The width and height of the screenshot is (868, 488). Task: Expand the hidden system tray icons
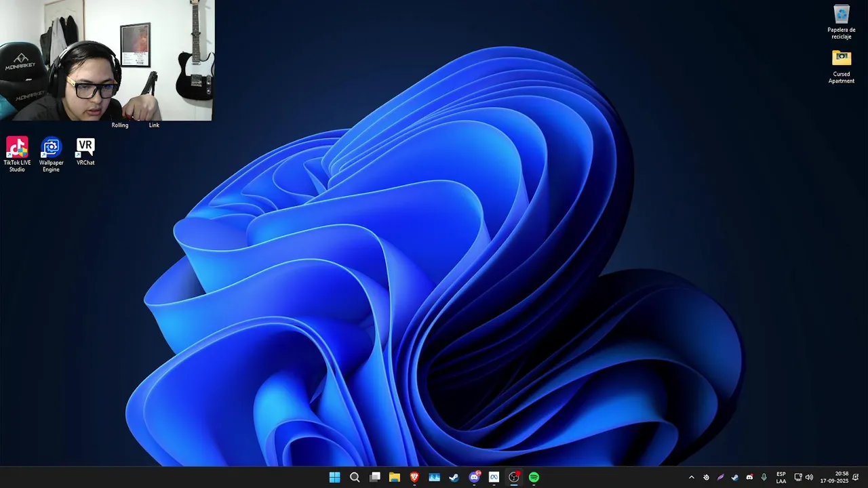click(692, 477)
